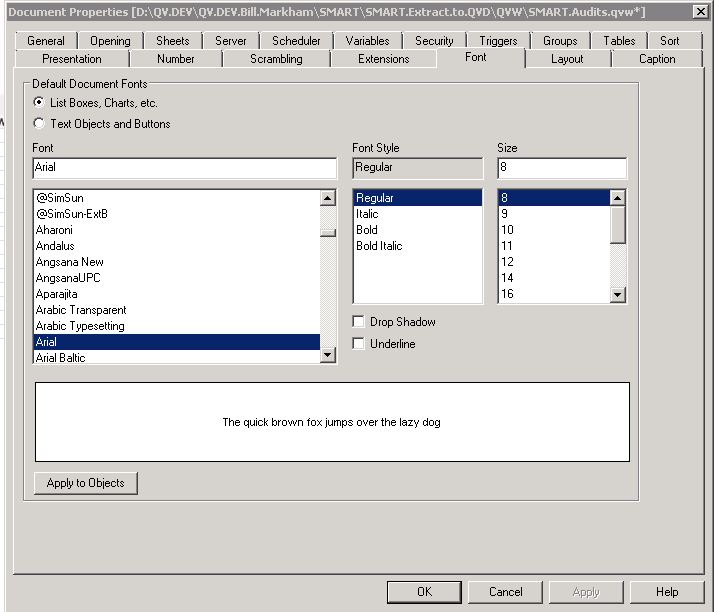714x612 pixels.
Task: Click the Font name input field
Action: point(184,168)
